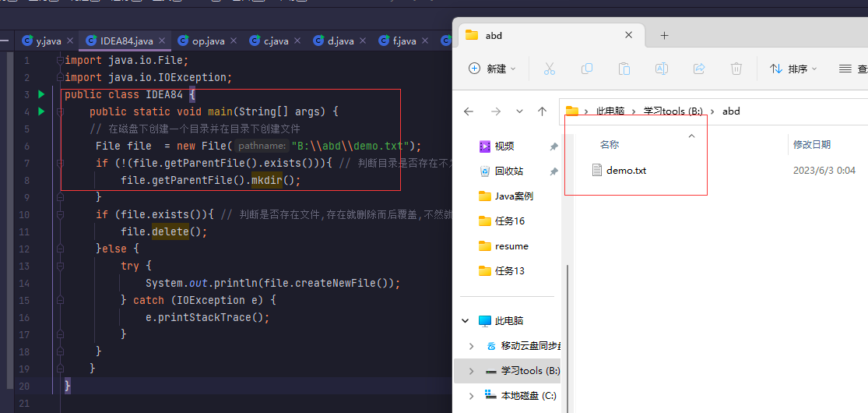Image resolution: width=868 pixels, height=413 pixels.
Task: Open the 新建 (New) dropdown
Action: (x=492, y=69)
